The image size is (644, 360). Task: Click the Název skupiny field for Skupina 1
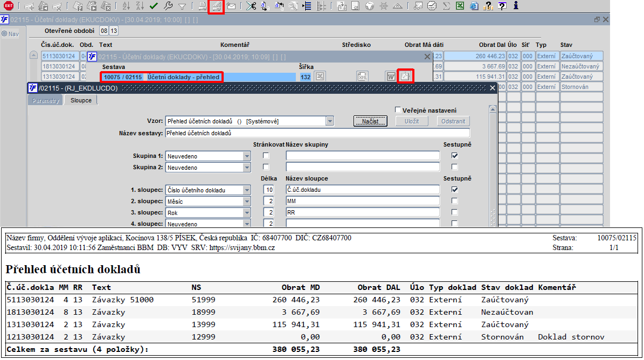[363, 156]
